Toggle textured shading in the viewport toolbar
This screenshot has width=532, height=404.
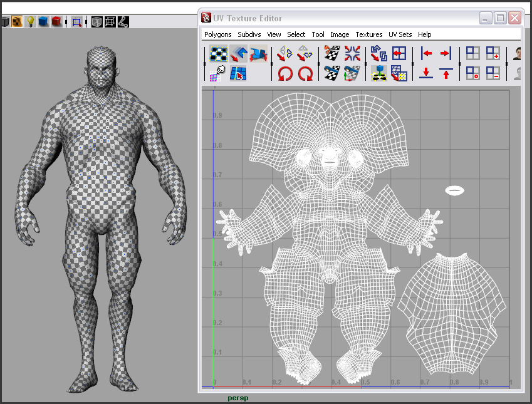pyautogui.click(x=17, y=22)
